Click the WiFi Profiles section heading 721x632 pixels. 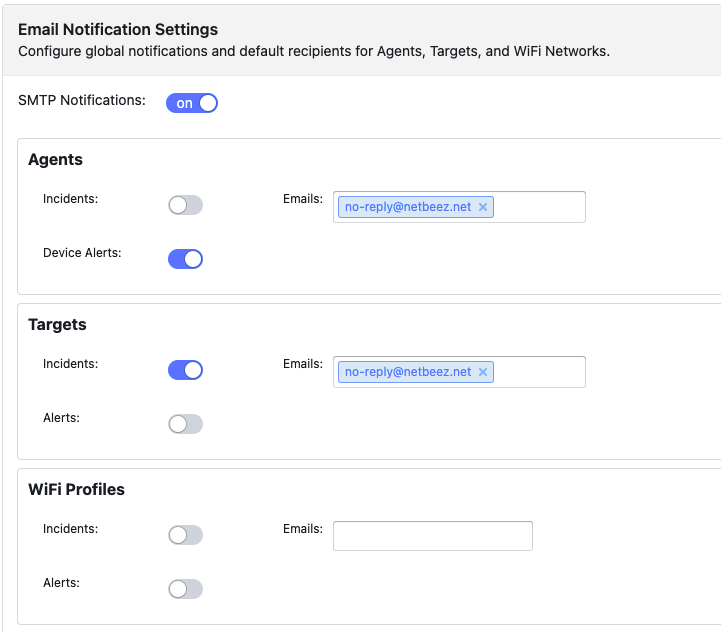tap(76, 490)
